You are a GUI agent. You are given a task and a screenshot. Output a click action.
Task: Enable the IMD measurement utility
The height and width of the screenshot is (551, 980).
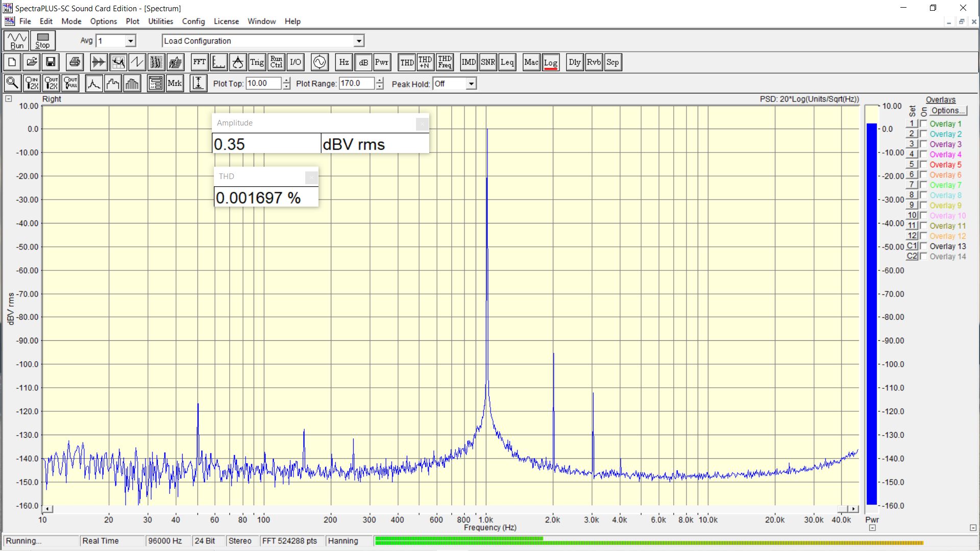(x=469, y=62)
